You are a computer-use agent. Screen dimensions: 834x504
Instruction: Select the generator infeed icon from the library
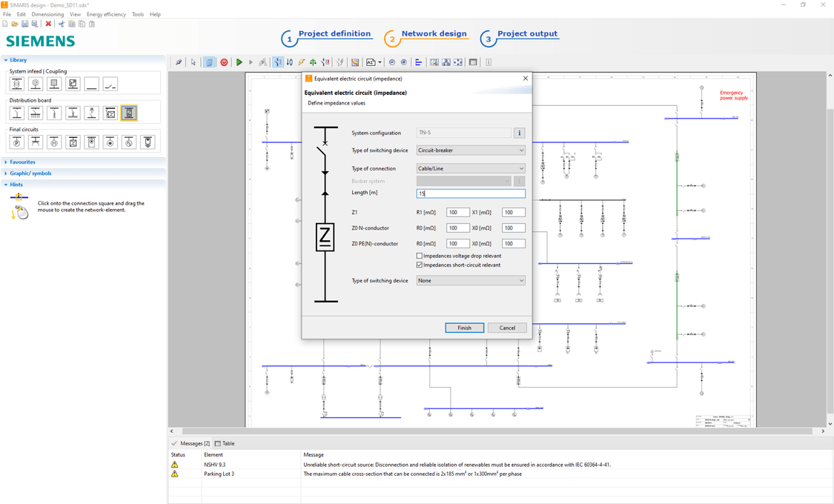(x=36, y=84)
